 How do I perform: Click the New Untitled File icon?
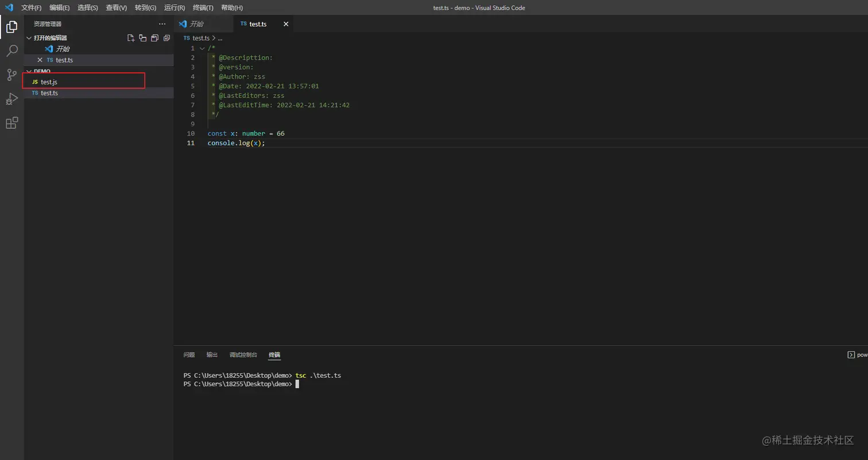131,38
